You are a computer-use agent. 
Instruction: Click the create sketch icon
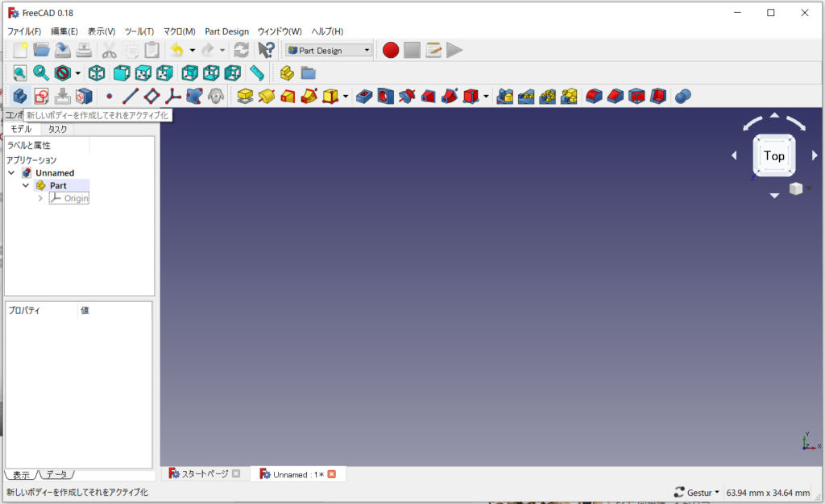click(x=41, y=97)
